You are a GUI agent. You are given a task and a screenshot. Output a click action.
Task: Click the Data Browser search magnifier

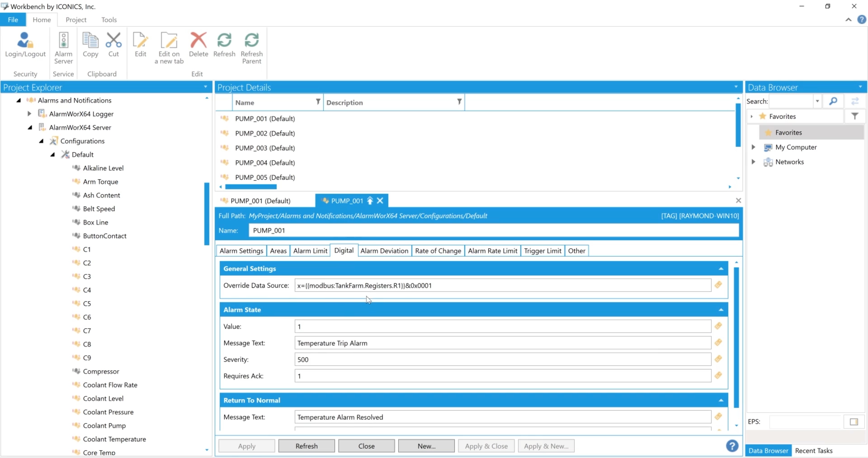833,101
